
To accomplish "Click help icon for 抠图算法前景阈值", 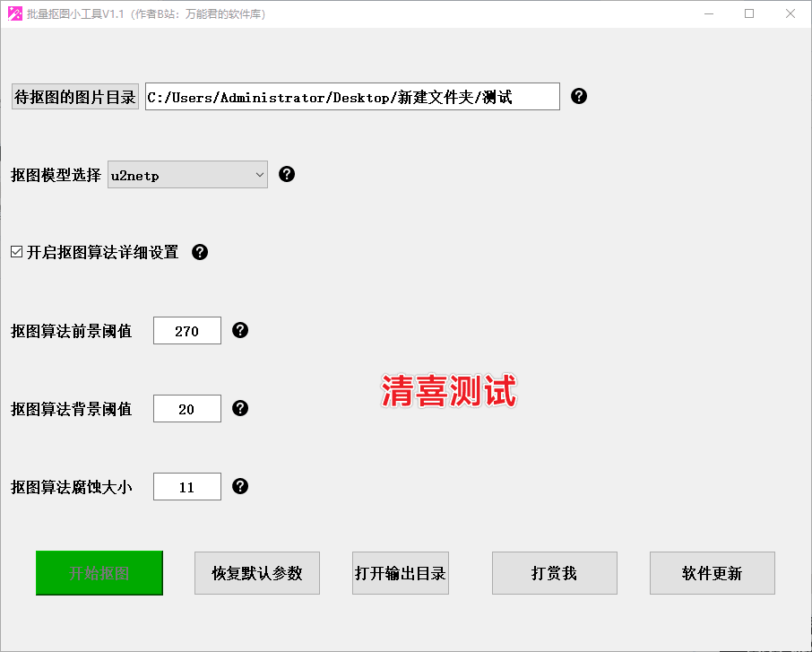I will coord(240,330).
